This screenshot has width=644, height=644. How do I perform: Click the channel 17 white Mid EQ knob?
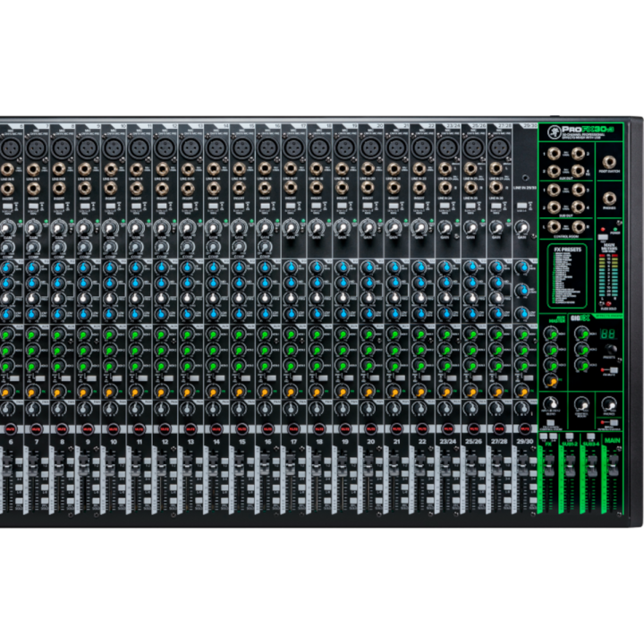click(291, 299)
